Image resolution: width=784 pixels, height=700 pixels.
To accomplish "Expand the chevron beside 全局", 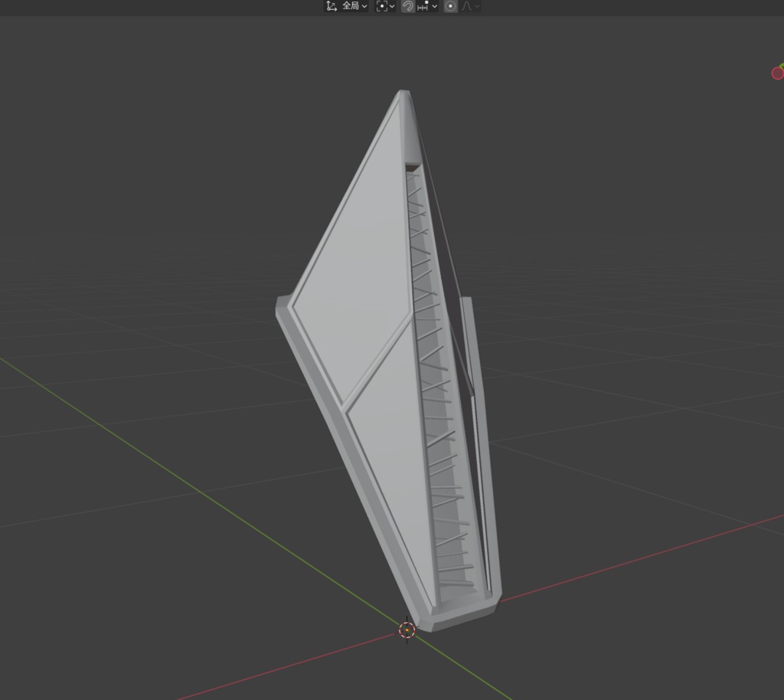I will (364, 6).
